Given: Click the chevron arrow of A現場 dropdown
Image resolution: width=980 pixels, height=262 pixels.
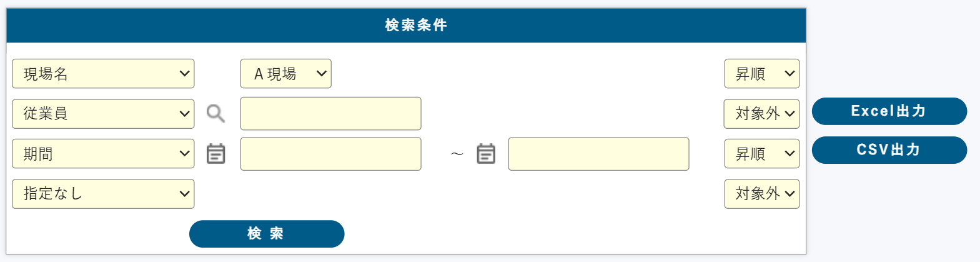Looking at the screenshot, I should [322, 74].
